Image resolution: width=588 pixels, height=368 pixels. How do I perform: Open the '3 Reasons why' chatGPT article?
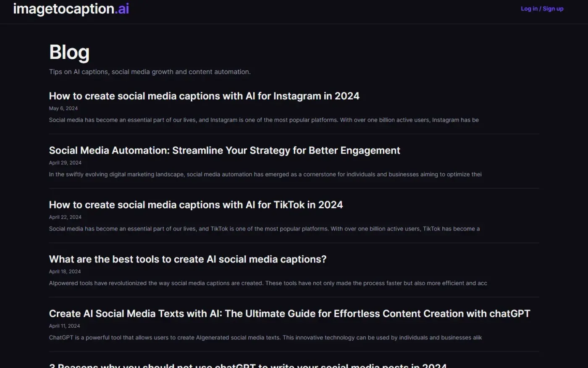248,365
